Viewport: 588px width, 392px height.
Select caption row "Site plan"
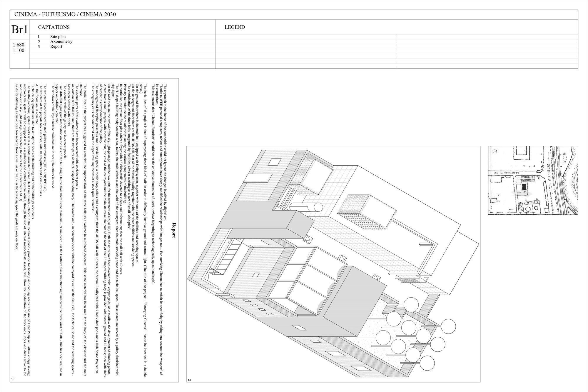(x=58, y=37)
